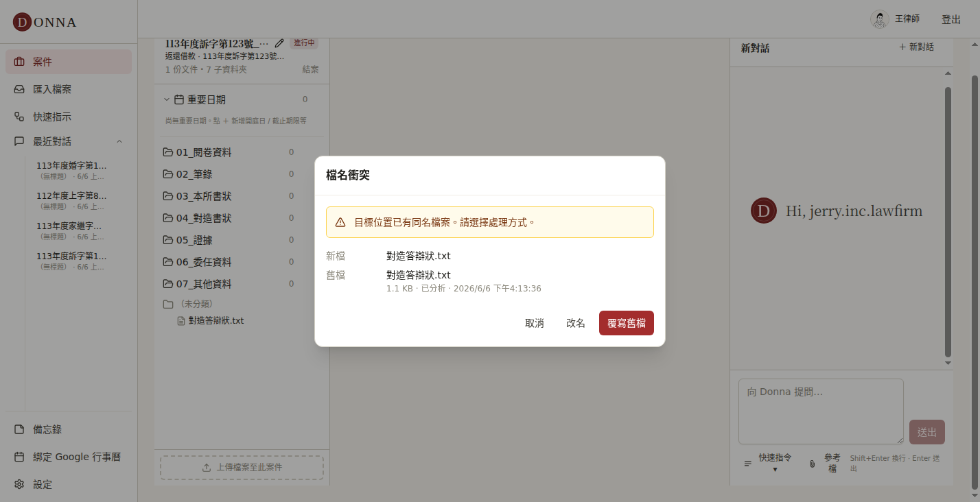The image size is (980, 502).
Task: Open the 案件 sidebar item
Action: pos(69,62)
